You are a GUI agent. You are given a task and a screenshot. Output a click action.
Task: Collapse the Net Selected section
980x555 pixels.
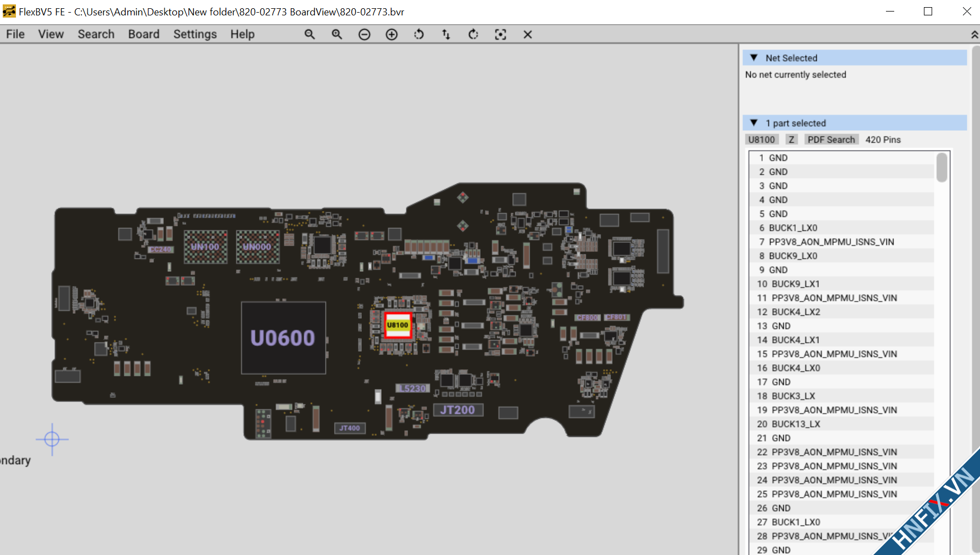click(x=754, y=58)
